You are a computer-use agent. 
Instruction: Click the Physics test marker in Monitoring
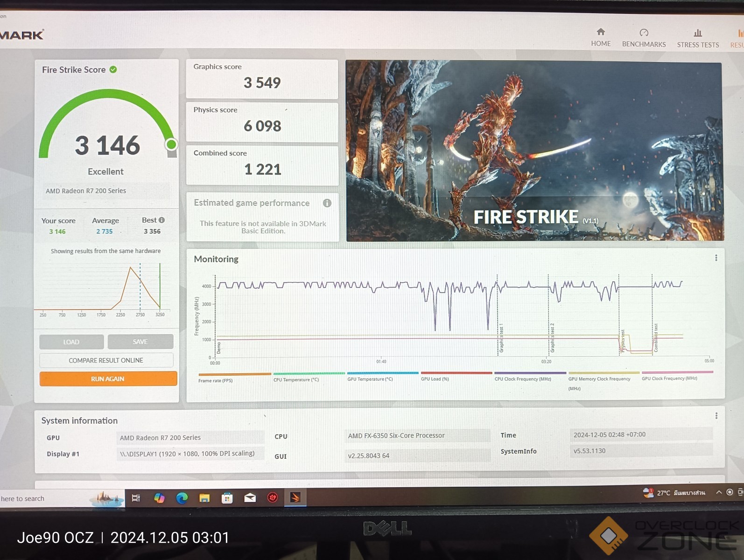(x=623, y=341)
